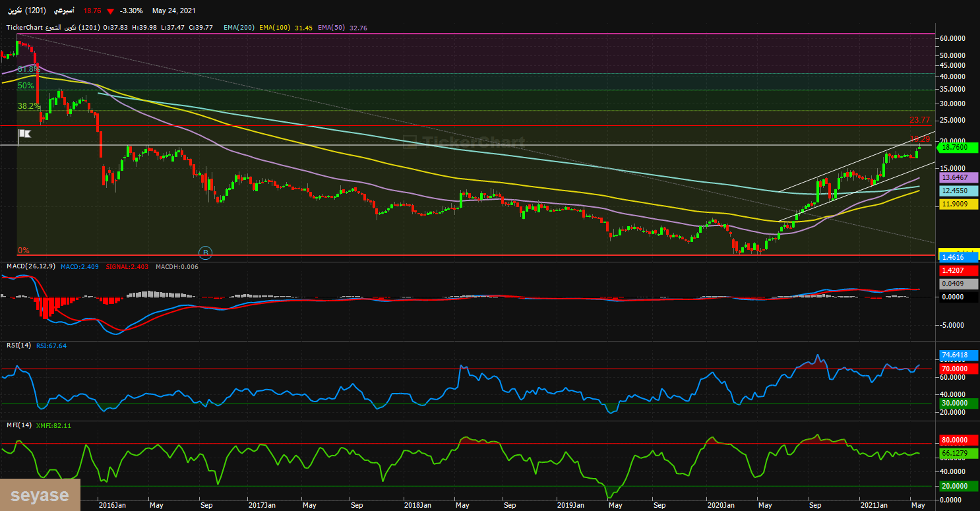This screenshot has height=511, width=980.
Task: Click the circled B event marker
Action: [x=206, y=252]
